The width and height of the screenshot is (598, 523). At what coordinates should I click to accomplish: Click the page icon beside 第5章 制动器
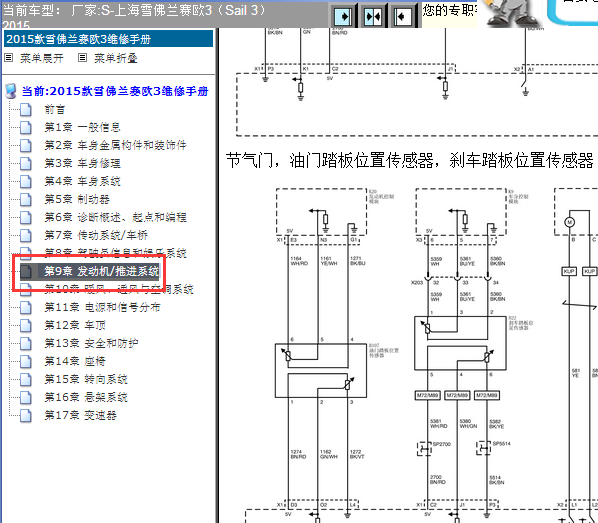click(x=26, y=199)
